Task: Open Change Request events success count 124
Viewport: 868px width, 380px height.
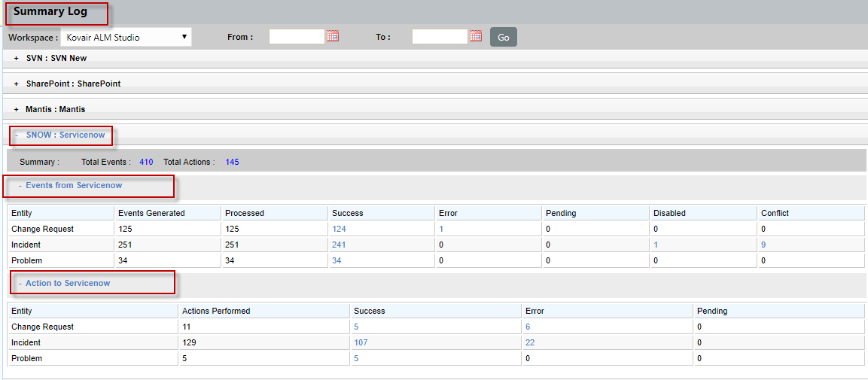Action: (x=338, y=229)
